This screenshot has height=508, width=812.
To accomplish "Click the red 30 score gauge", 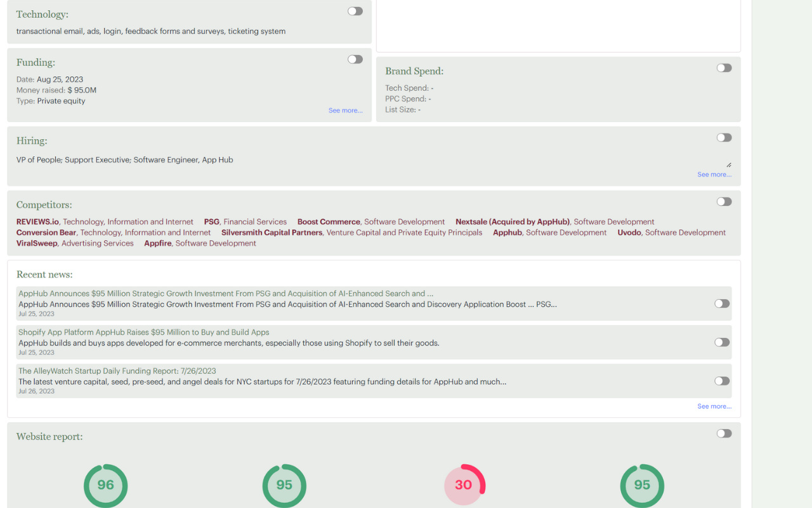I will 464,485.
